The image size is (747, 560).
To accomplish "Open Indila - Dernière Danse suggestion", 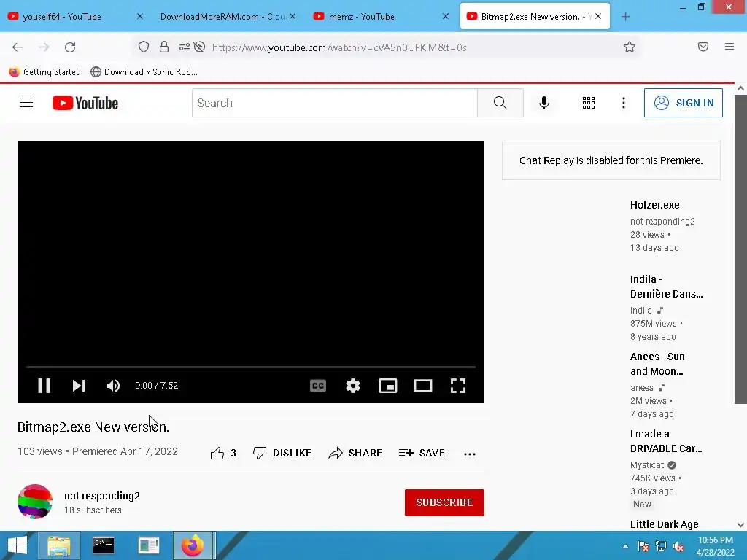I will click(666, 286).
